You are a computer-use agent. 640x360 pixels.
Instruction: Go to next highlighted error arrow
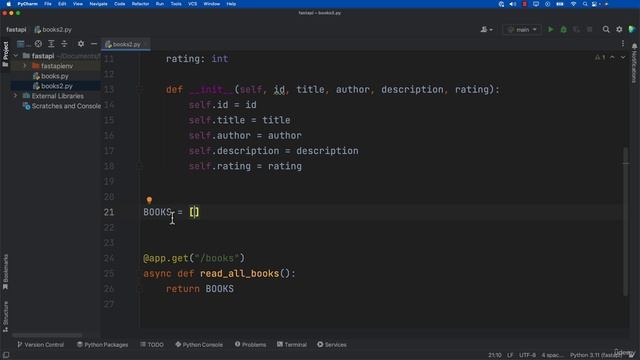pyautogui.click(x=623, y=57)
